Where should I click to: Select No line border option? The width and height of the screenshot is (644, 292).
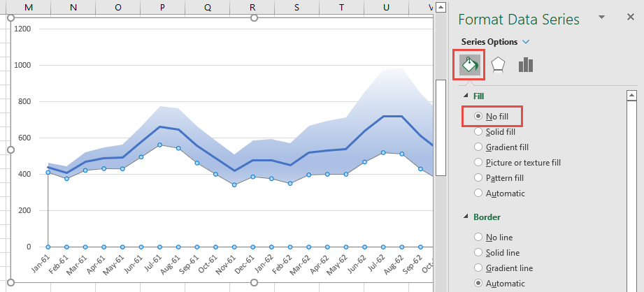coord(494,238)
